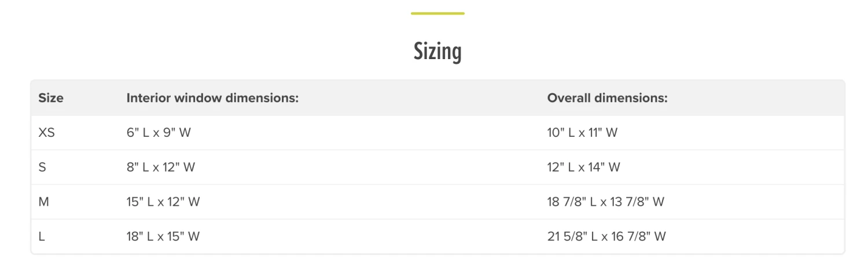868x266 pixels.
Task: Click the L size label
Action: pyautogui.click(x=42, y=236)
